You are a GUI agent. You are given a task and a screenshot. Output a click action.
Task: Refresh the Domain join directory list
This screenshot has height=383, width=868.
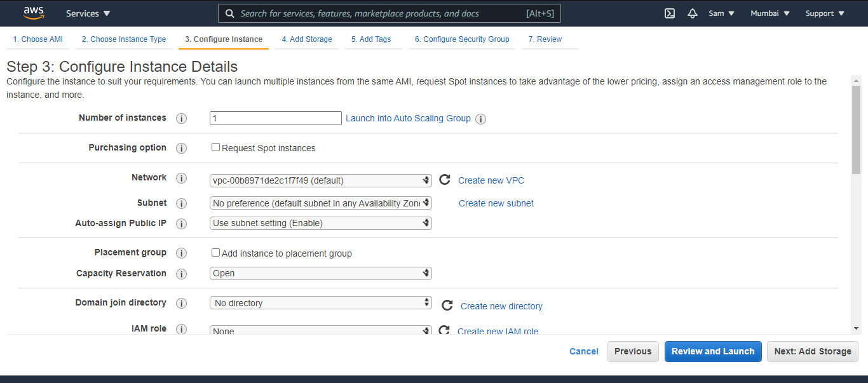(447, 305)
